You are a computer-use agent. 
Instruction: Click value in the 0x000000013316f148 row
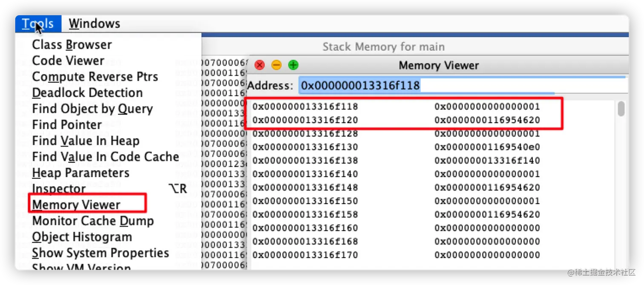point(487,187)
